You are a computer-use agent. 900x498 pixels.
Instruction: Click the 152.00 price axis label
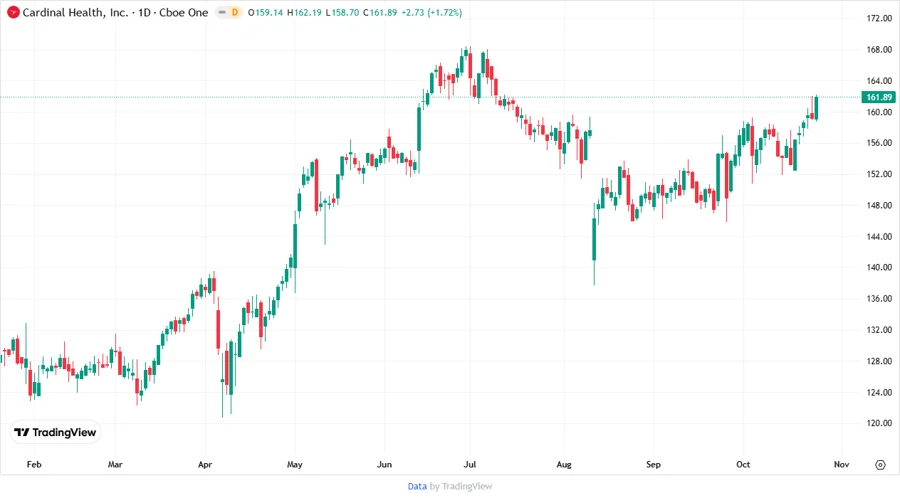(x=879, y=174)
